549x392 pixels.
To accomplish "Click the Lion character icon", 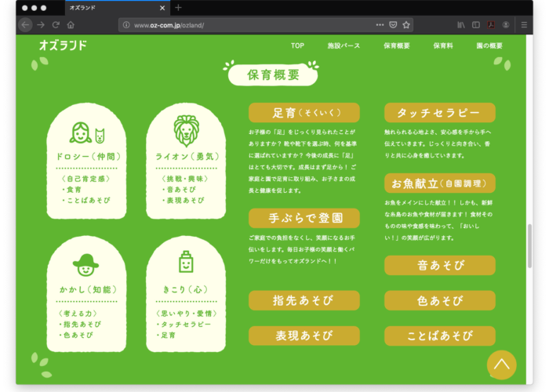I will click(184, 130).
